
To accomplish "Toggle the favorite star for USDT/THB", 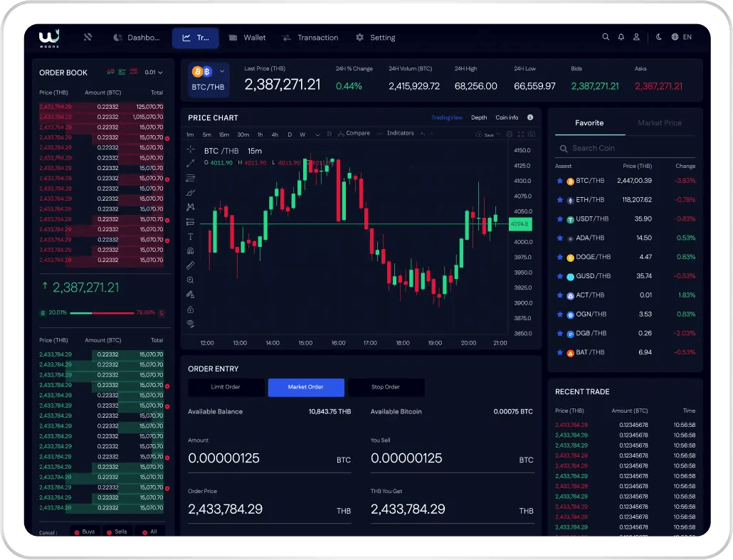I will [559, 218].
